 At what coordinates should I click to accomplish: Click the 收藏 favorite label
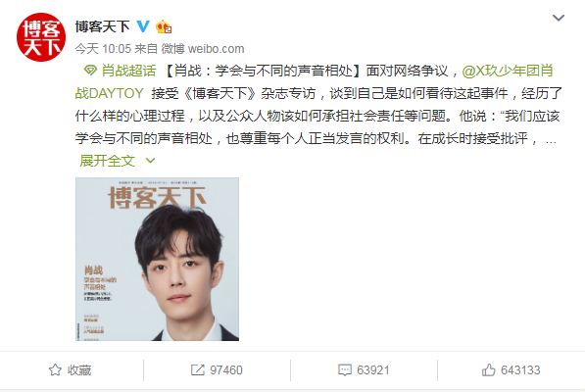click(79, 370)
